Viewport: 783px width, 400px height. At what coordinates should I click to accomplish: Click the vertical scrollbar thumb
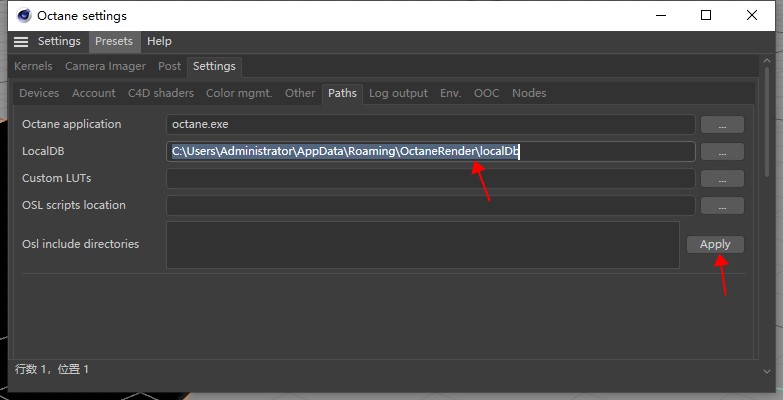[767, 121]
